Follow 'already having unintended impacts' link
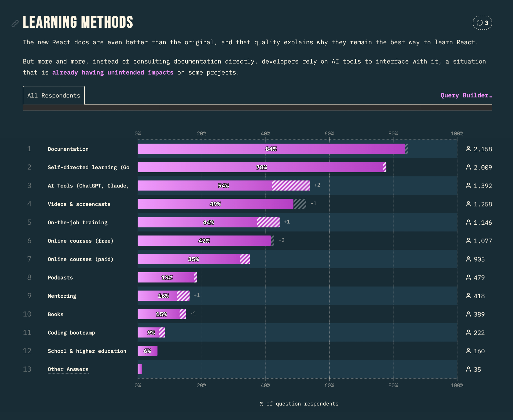The height and width of the screenshot is (420, 513). (113, 73)
